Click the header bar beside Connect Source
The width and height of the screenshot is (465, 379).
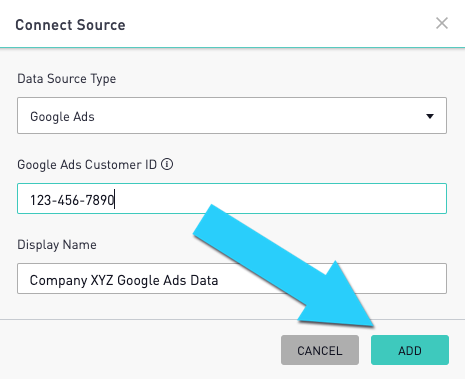click(280, 24)
